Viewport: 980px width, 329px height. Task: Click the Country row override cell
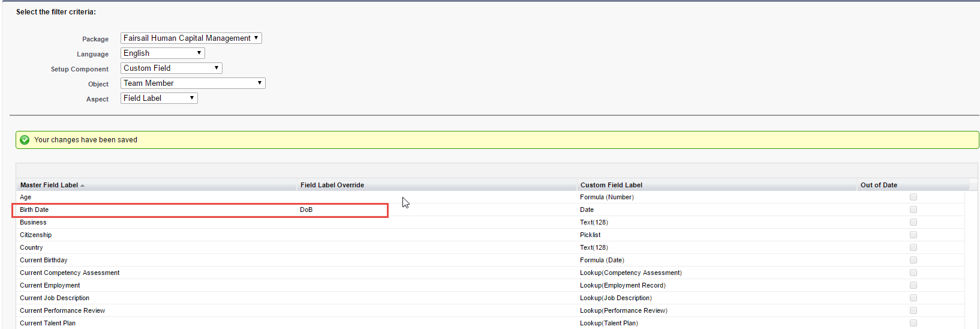pos(437,247)
